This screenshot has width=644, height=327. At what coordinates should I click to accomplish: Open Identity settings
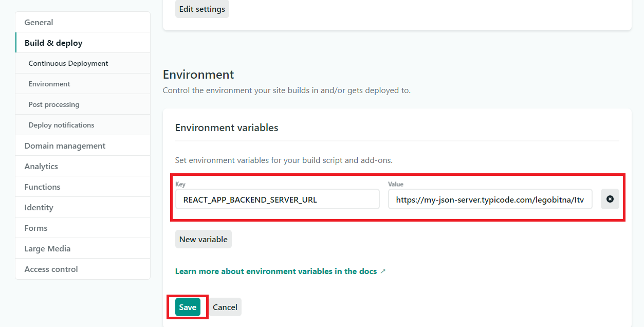point(39,208)
